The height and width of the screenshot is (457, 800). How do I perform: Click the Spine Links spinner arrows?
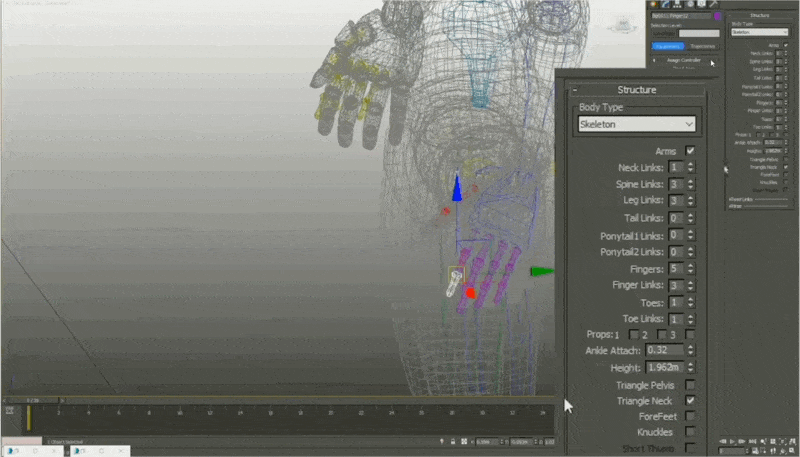(690, 185)
